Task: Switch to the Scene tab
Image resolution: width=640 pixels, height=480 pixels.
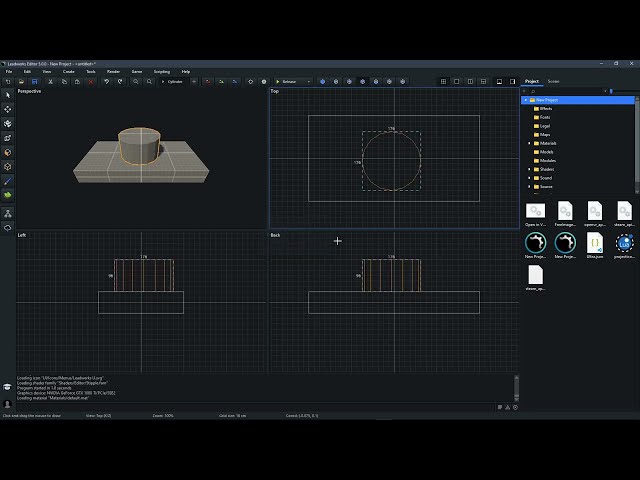Action: tap(553, 82)
